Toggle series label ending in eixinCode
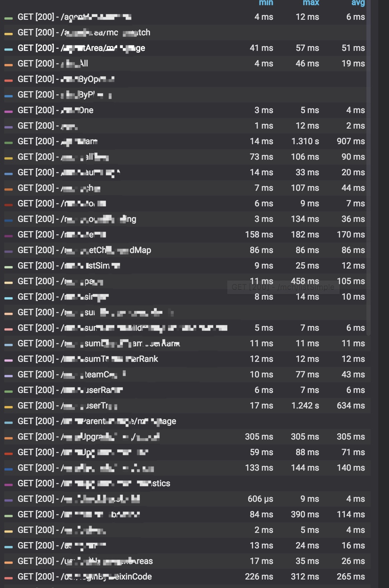 pos(85,577)
